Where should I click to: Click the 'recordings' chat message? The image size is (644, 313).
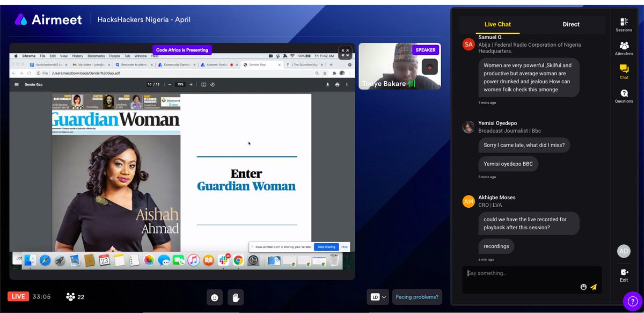pyautogui.click(x=496, y=246)
